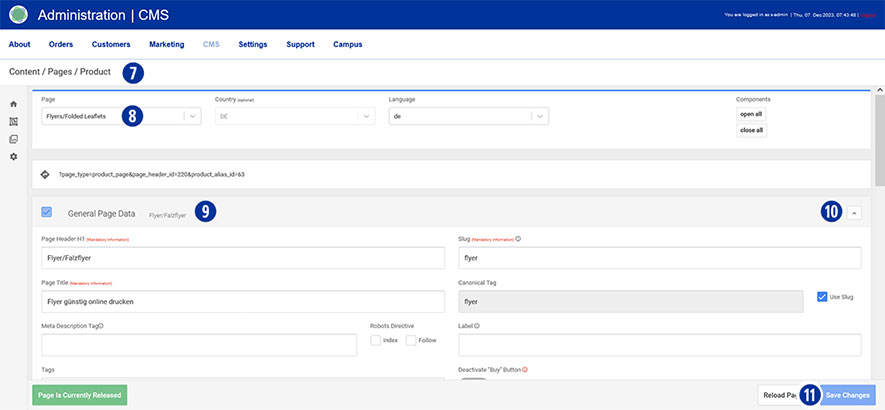Enable the Index robots directive checkbox
Screen dimensions: 885x410
(375, 340)
